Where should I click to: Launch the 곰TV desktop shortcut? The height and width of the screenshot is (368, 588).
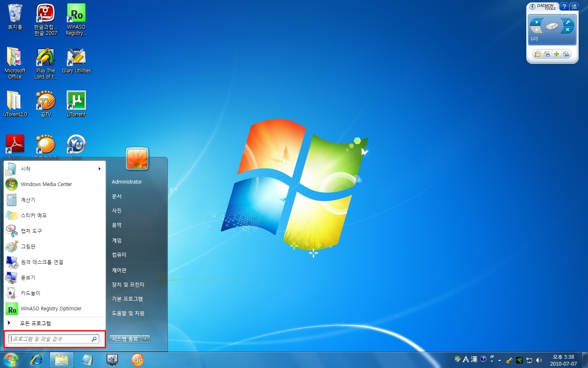coord(45,104)
